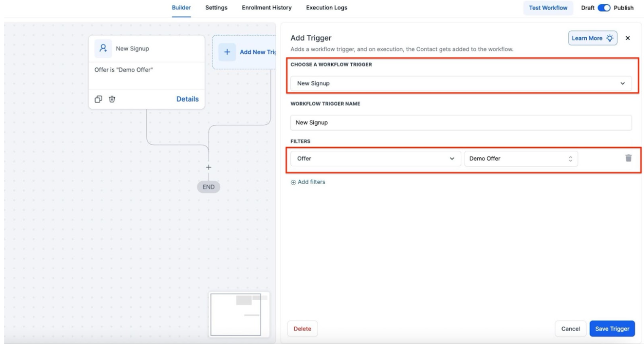Open the Offer filter type dropdown
Screen dimensions: 644x344
pos(376,159)
